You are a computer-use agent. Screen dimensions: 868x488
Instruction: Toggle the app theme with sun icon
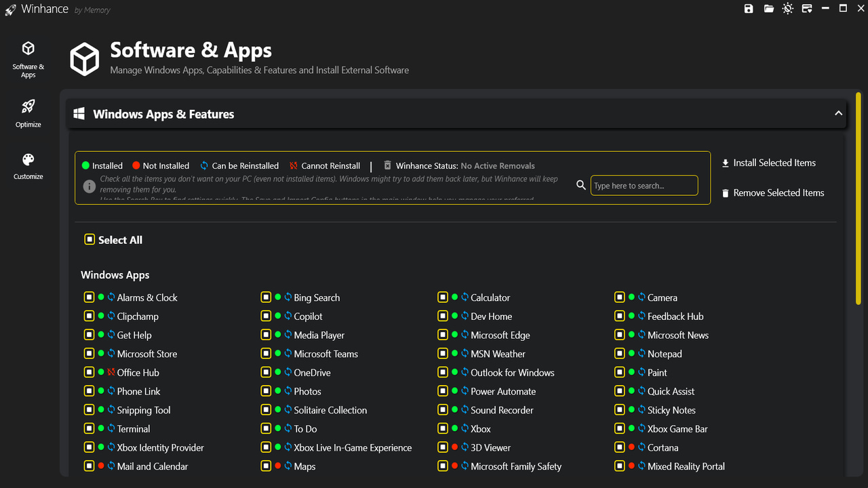pos(787,9)
